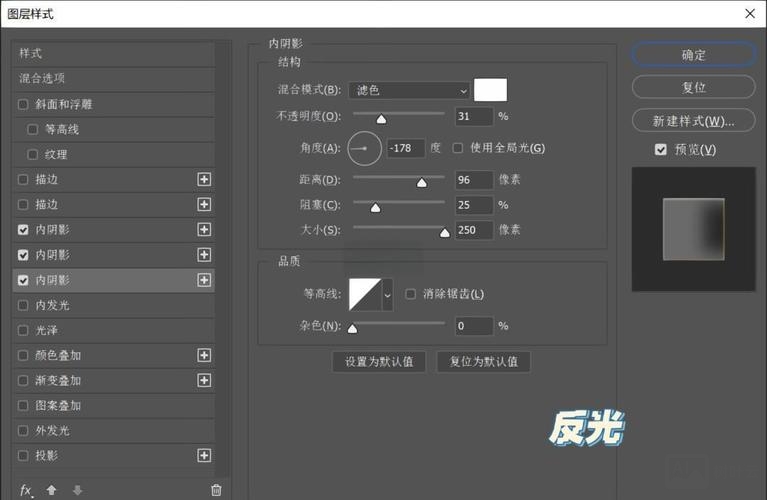This screenshot has height=500, width=767.
Task: Click the angle dial control
Action: click(364, 148)
